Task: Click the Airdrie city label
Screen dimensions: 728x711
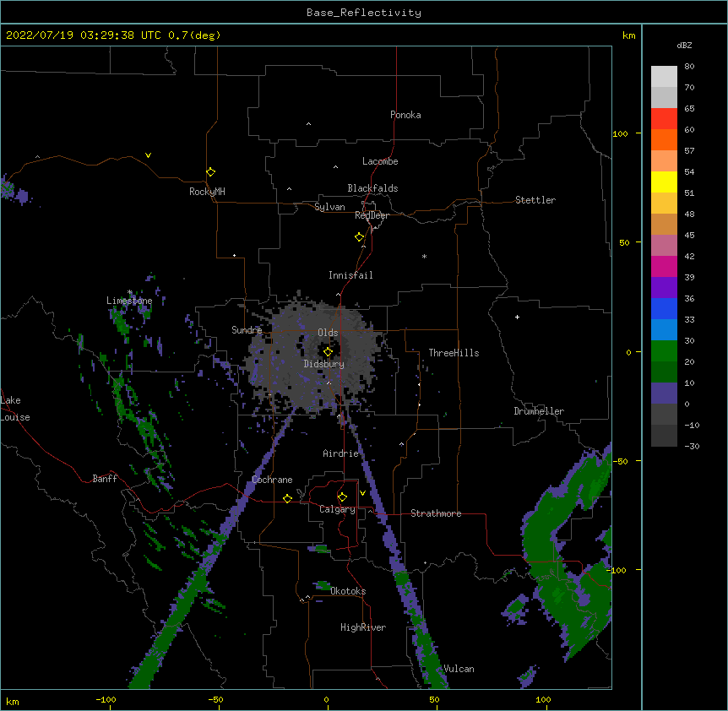Action: (341, 453)
